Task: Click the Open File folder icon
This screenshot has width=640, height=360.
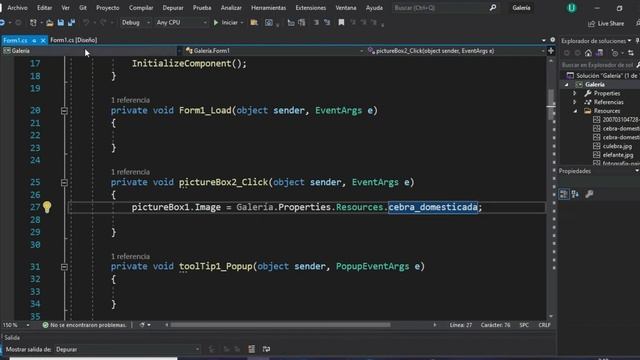Action: 49,23
